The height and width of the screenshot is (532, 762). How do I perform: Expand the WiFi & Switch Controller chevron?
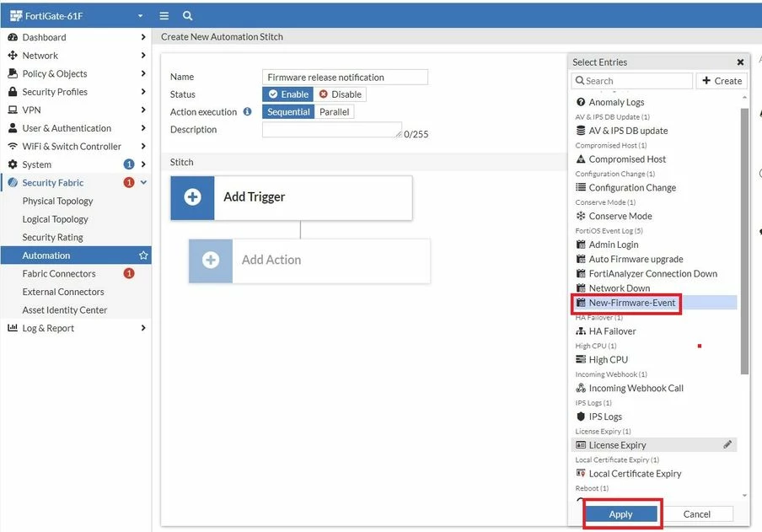[x=143, y=146]
